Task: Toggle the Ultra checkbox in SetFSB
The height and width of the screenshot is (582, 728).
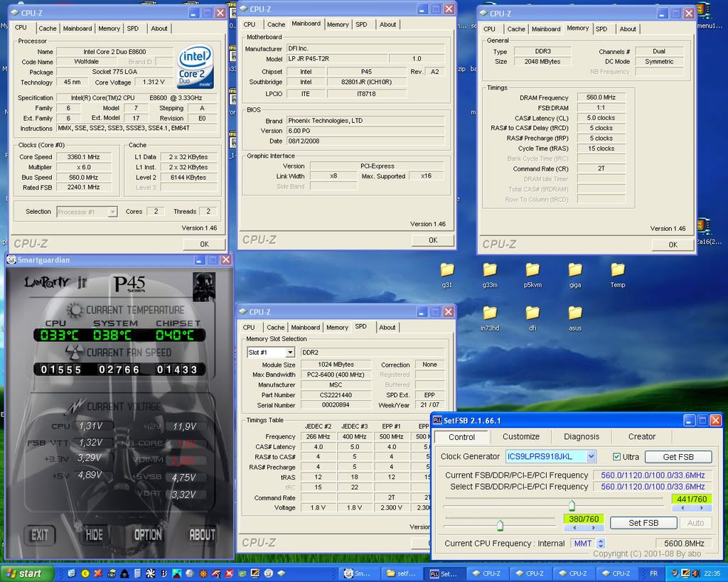Action: (616, 456)
